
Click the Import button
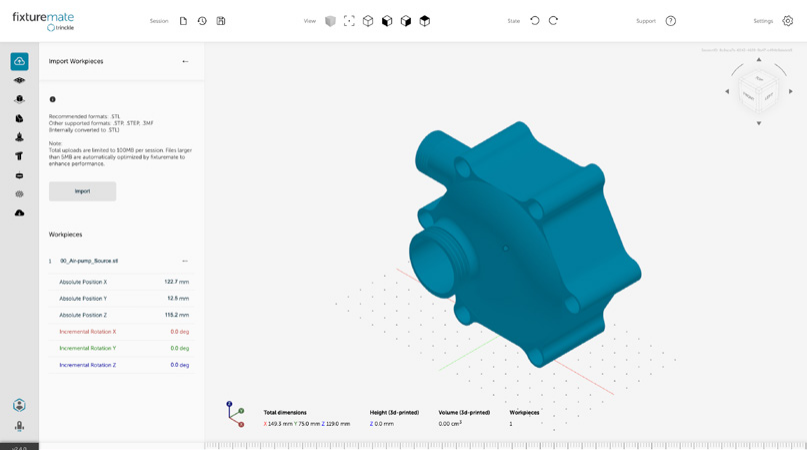click(x=82, y=191)
